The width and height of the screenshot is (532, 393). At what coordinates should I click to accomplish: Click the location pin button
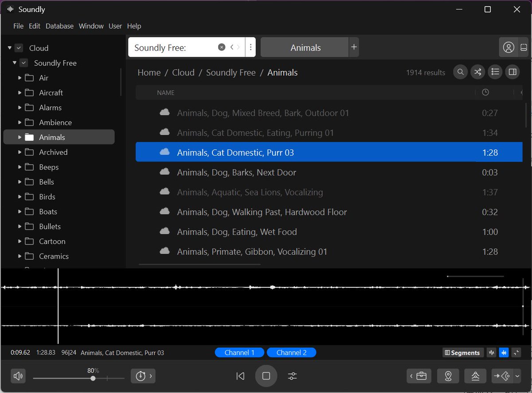coord(448,376)
